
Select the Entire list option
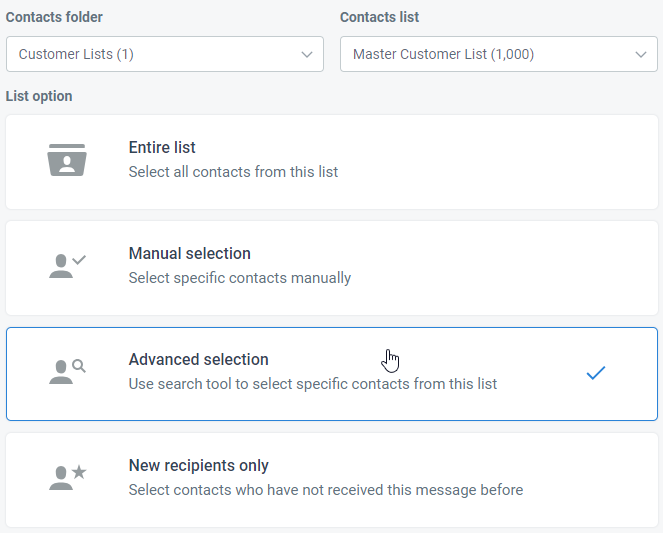pos(332,162)
